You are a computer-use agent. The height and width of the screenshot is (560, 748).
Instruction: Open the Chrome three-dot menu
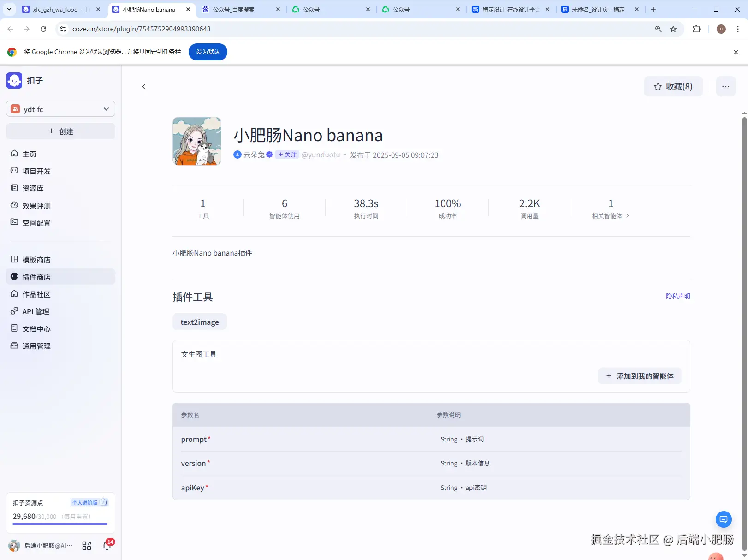[x=738, y=29]
